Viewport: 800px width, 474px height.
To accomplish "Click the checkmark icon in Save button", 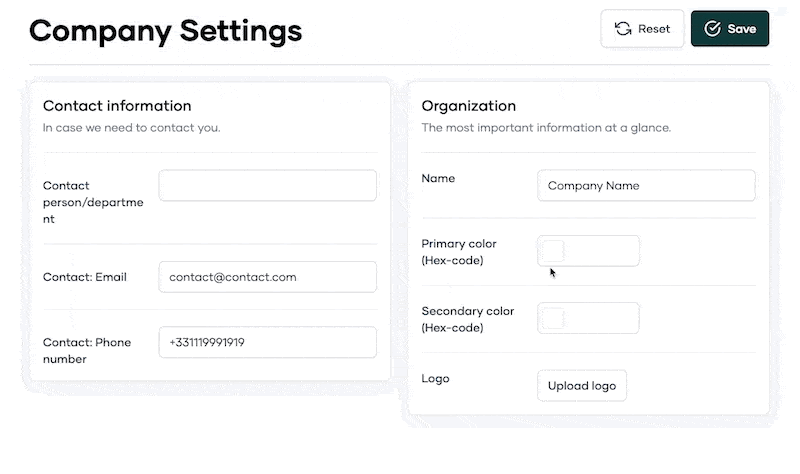I will [x=713, y=29].
